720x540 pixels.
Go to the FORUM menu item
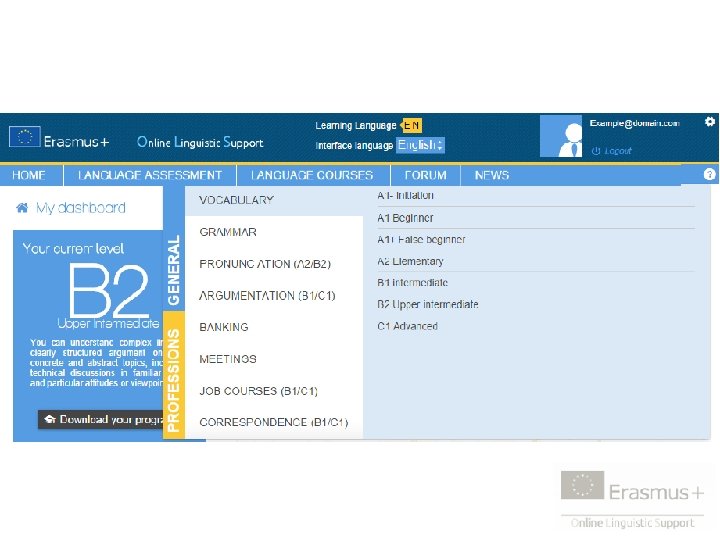click(425, 175)
